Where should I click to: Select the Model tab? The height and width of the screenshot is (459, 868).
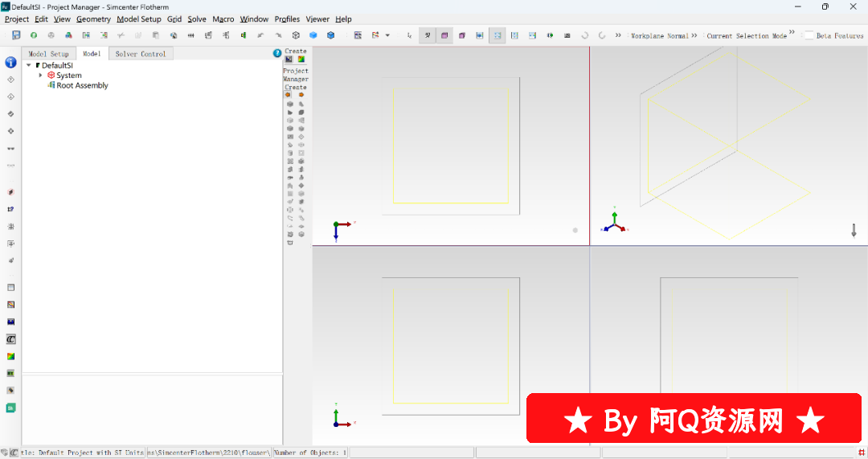click(92, 54)
